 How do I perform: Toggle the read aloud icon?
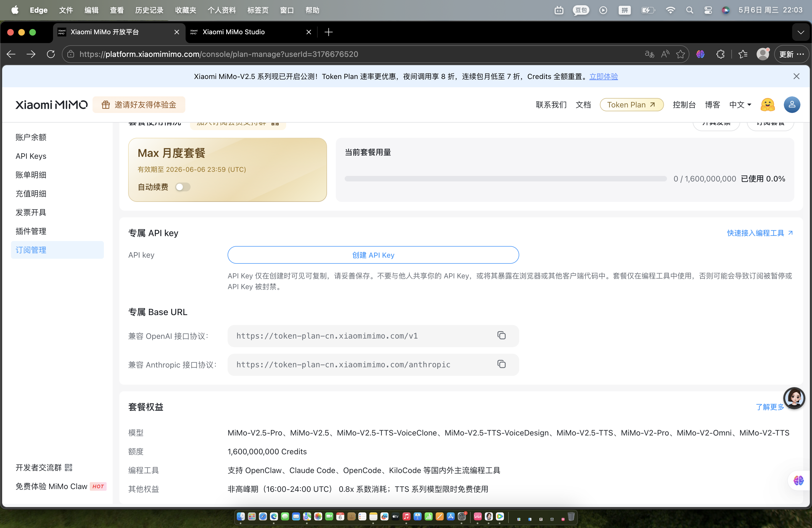pyautogui.click(x=665, y=54)
